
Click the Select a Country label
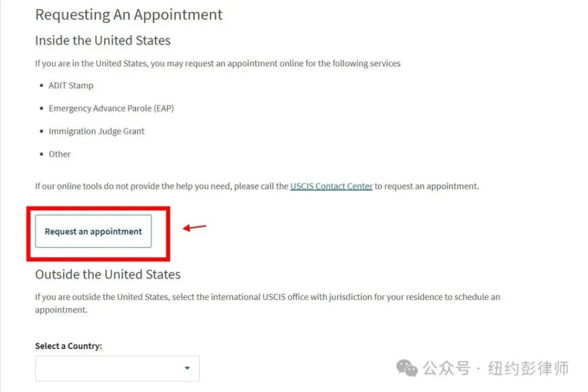(69, 346)
